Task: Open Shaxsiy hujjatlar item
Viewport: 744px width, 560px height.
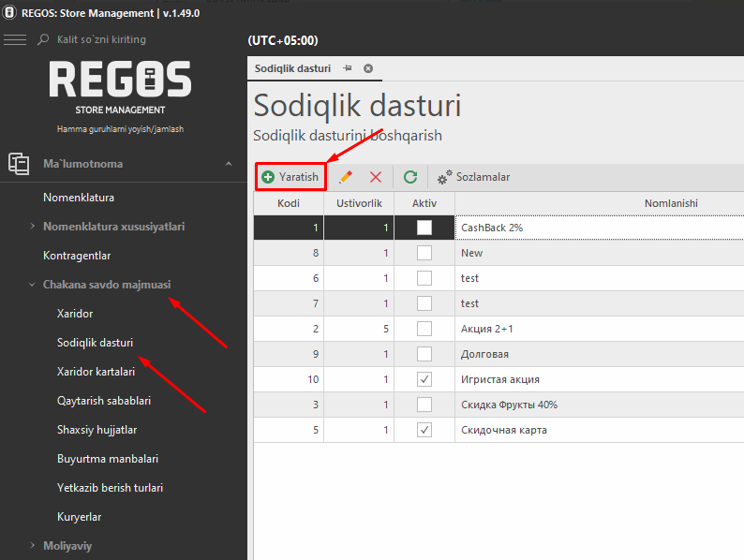Action: tap(97, 430)
